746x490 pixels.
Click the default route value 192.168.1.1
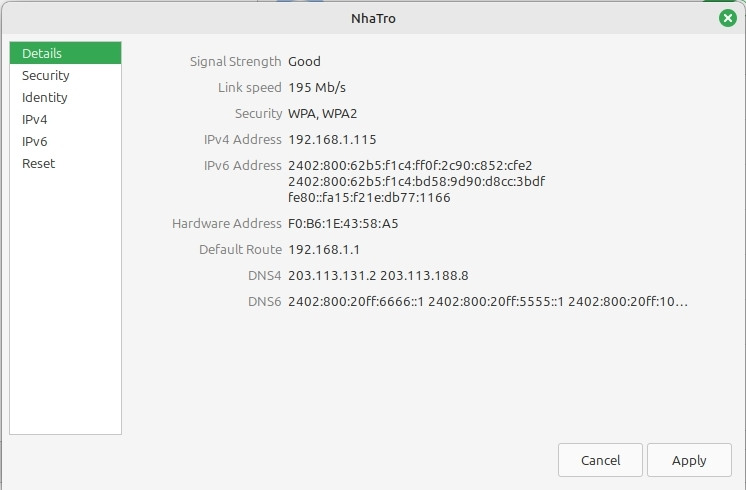coord(324,249)
